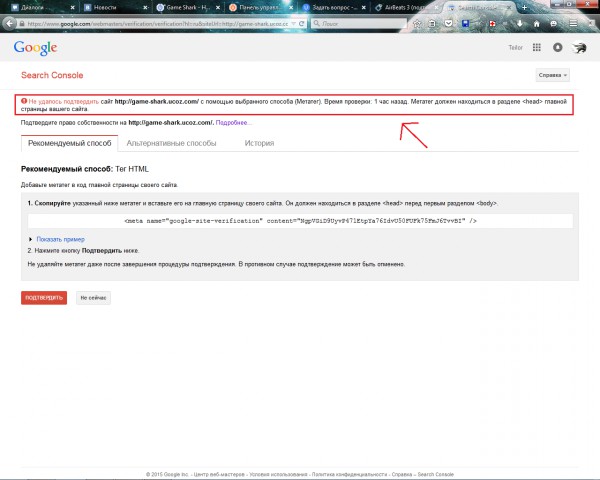Open the 'Подробнее...' link
Image resolution: width=600 pixels, height=480 pixels.
click(x=233, y=122)
